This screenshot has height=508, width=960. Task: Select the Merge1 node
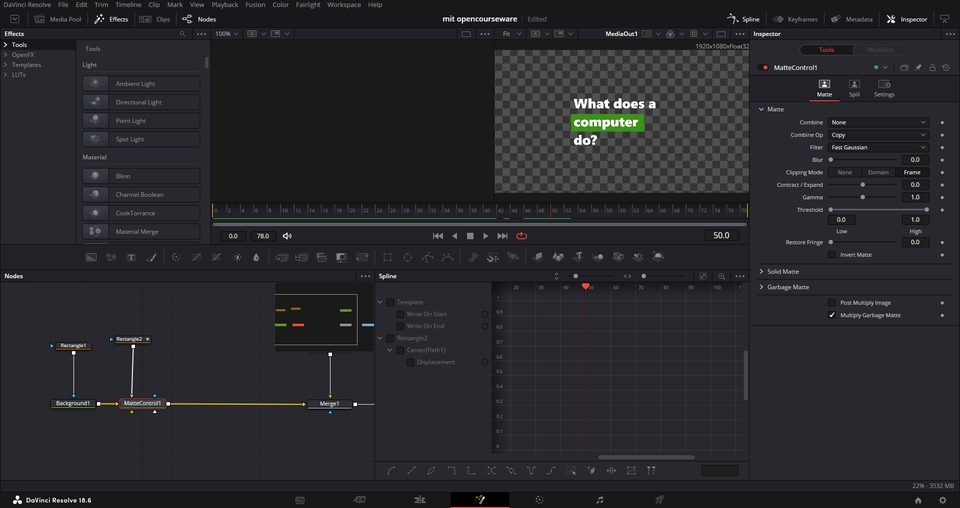pyautogui.click(x=329, y=404)
